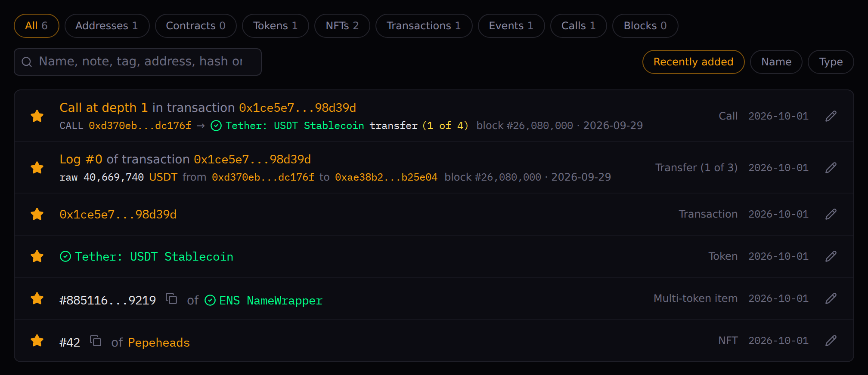Open the Pepeheads collection link
Screen dimensions: 868x375
coord(159,342)
